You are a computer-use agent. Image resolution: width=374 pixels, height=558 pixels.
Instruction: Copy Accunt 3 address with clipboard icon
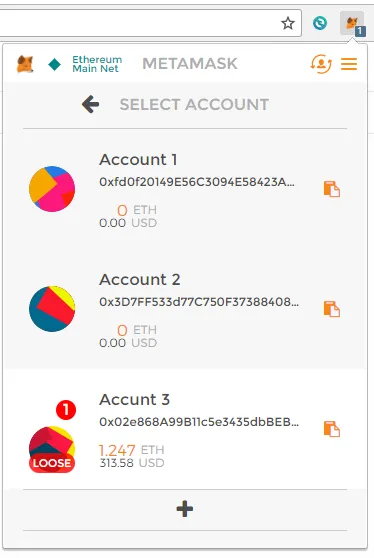pyautogui.click(x=332, y=429)
